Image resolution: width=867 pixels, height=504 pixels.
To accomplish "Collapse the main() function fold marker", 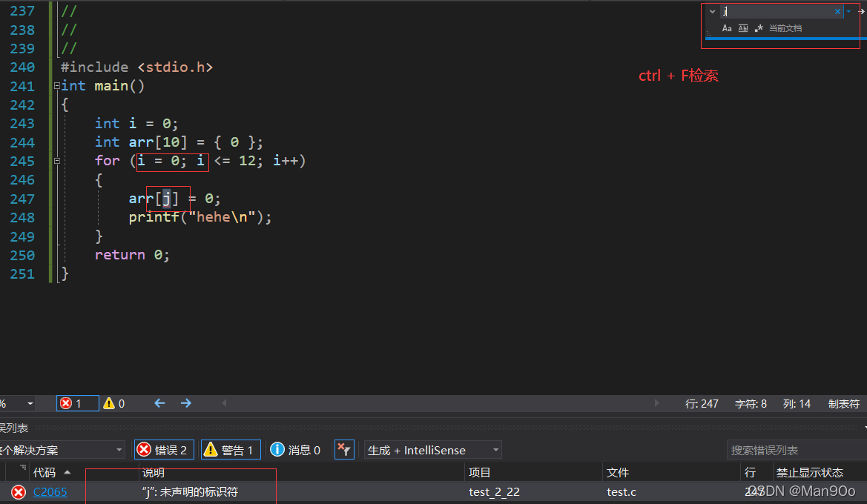I will (57, 86).
